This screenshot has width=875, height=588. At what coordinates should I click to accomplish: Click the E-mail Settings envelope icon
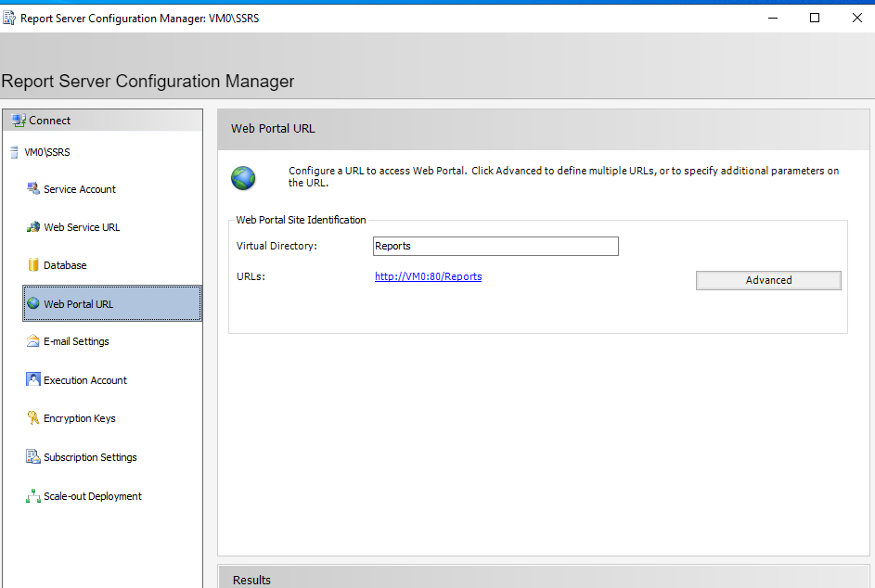click(x=33, y=341)
